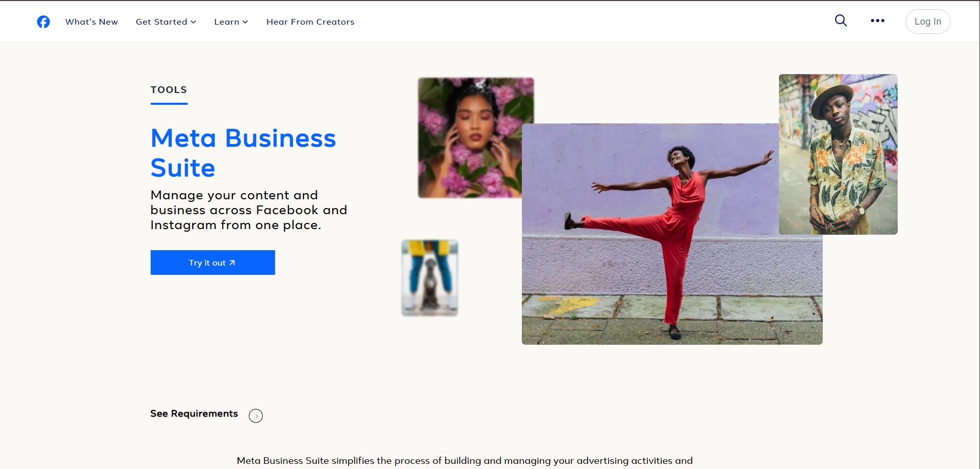Select the man in floral shirt photo
The height and width of the screenshot is (469, 980).
pos(838,154)
